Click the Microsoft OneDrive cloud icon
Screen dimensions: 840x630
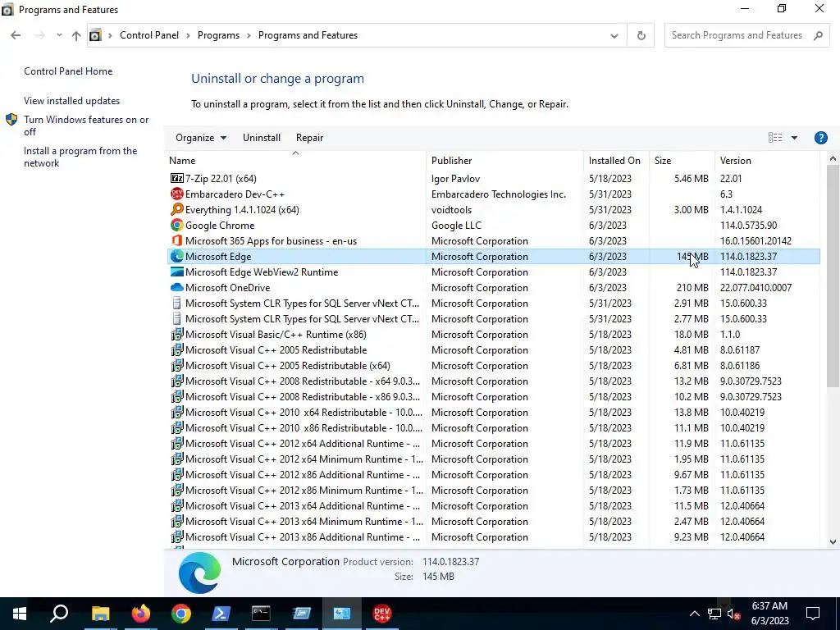coord(177,288)
